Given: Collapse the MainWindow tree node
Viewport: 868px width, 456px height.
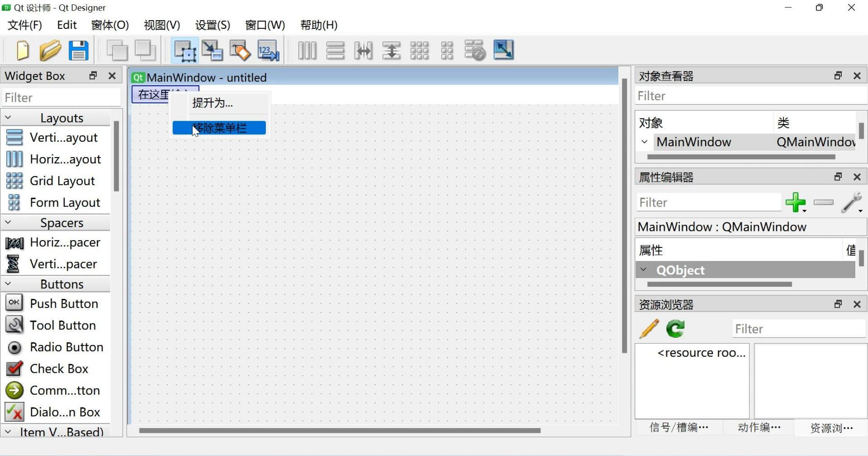Looking at the screenshot, I should coord(644,142).
